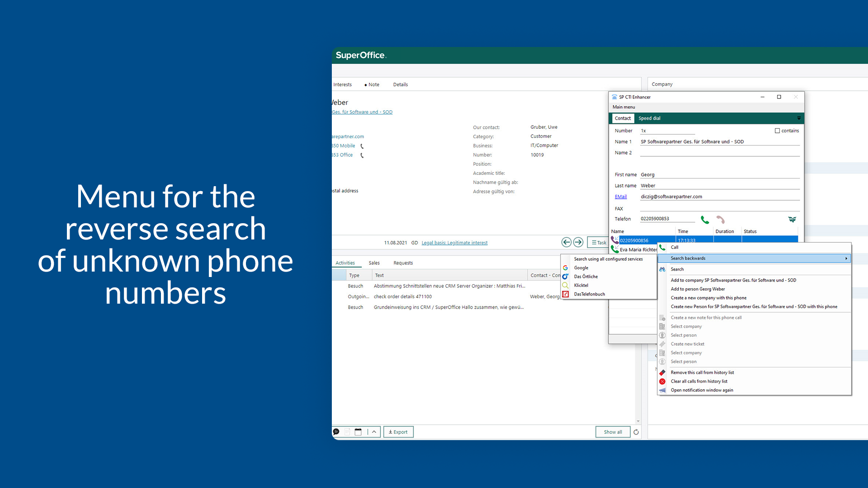Expand the Search backwards submenu arrow
This screenshot has width=868, height=488.
coord(846,258)
